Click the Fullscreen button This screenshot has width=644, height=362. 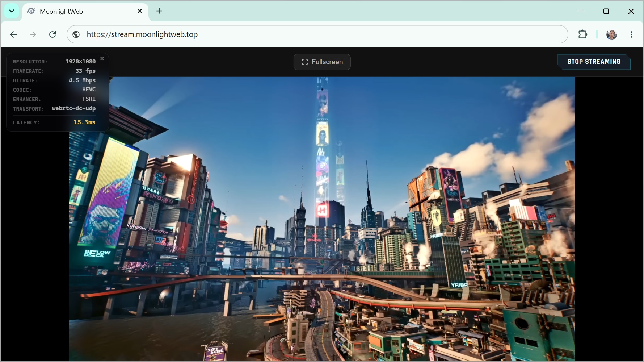(322, 62)
